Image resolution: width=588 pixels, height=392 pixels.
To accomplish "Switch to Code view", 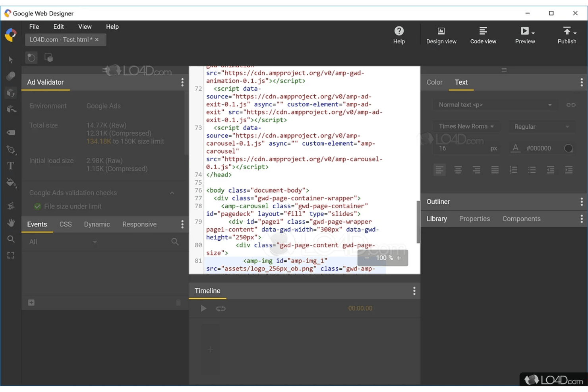I will click(483, 35).
